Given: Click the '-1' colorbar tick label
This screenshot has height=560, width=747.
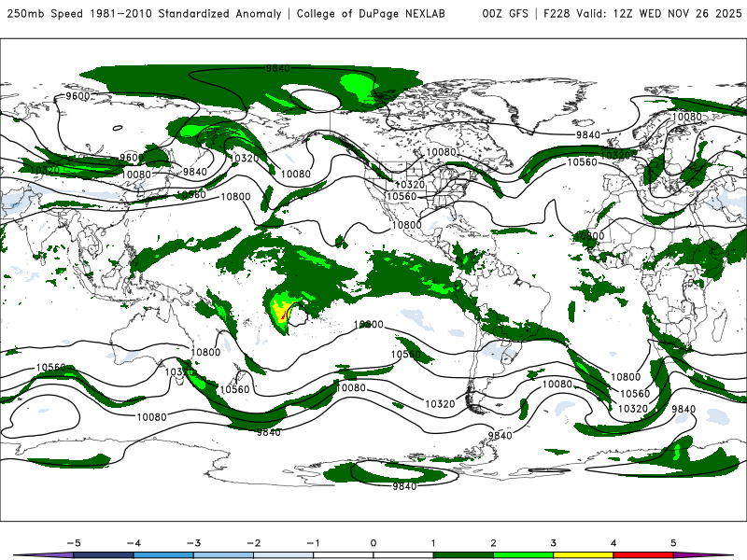Looking at the screenshot, I should 314,543.
